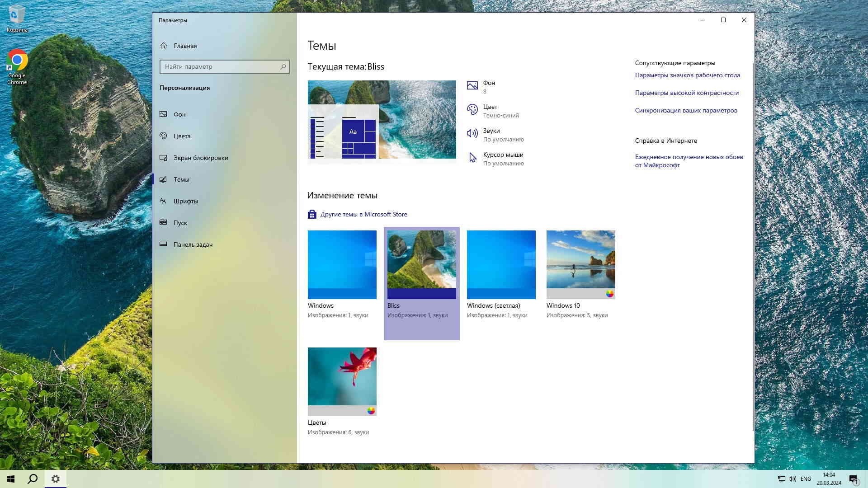The height and width of the screenshot is (488, 868).
Task: Open Звуки speaker icon setting
Action: pos(472,133)
